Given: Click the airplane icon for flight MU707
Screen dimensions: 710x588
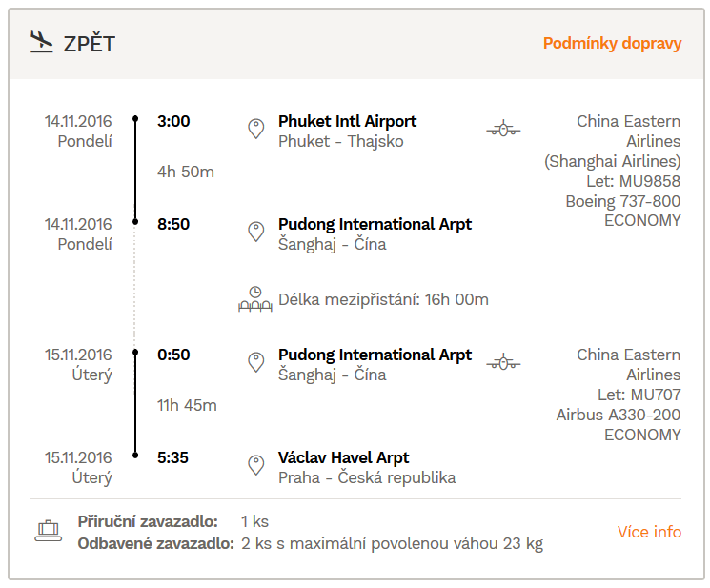Looking at the screenshot, I should pyautogui.click(x=503, y=362).
